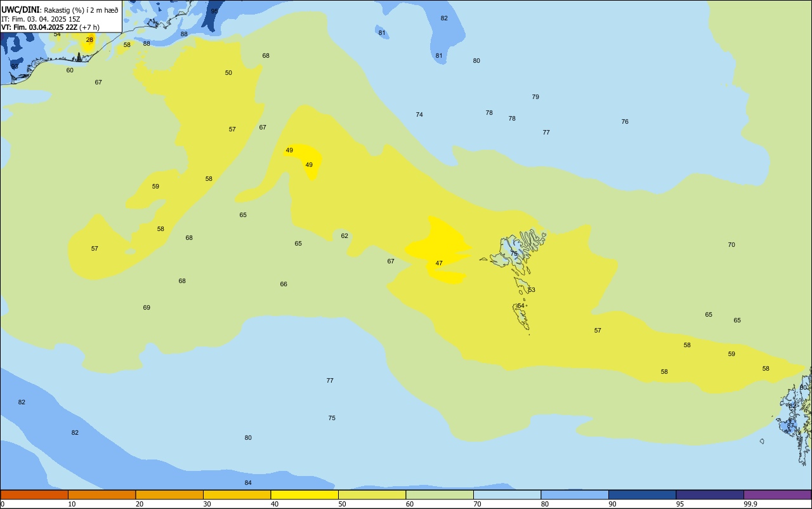Click the title 'UWC/DINI: Rakastig (%) í 2 m hæð'
This screenshot has width=812, height=509.
[x=60, y=10]
